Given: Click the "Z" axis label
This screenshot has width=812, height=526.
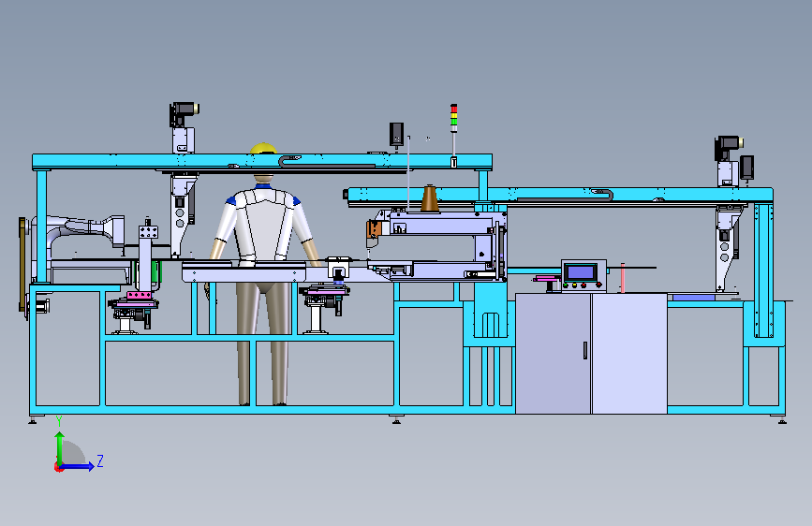Looking at the screenshot, I should (x=100, y=460).
